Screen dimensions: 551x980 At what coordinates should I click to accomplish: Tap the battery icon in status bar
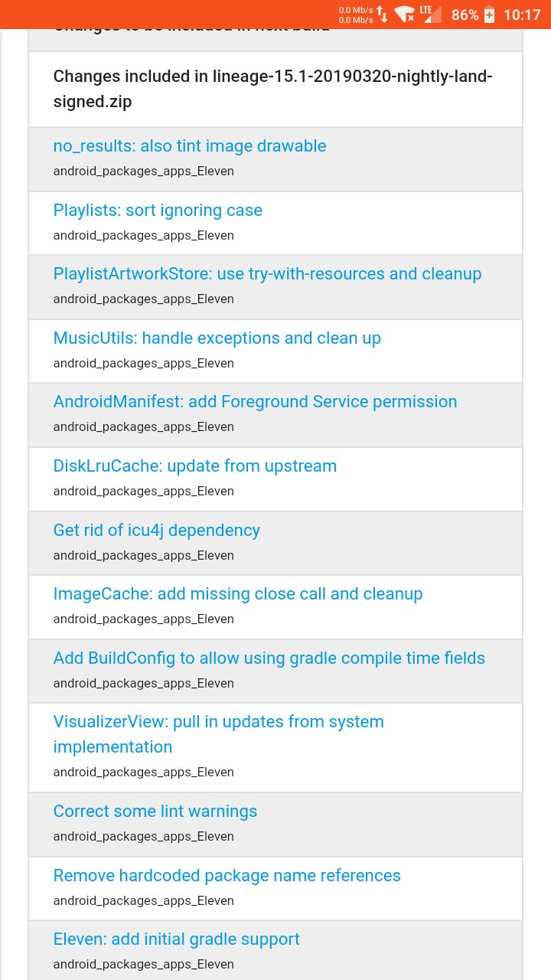pos(489,15)
